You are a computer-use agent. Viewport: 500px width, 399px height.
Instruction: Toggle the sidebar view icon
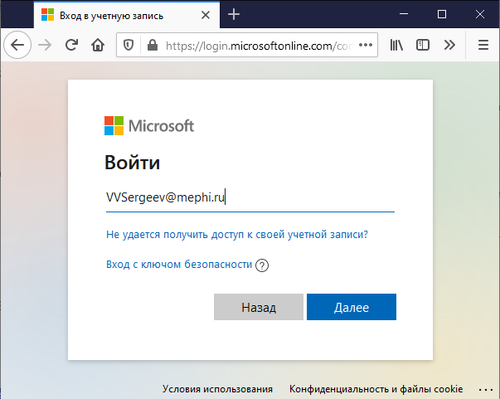point(423,45)
